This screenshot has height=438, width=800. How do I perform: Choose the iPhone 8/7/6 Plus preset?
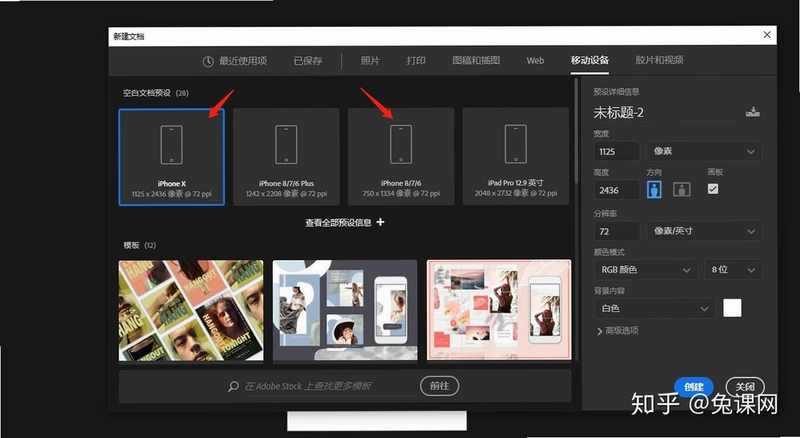(286, 157)
